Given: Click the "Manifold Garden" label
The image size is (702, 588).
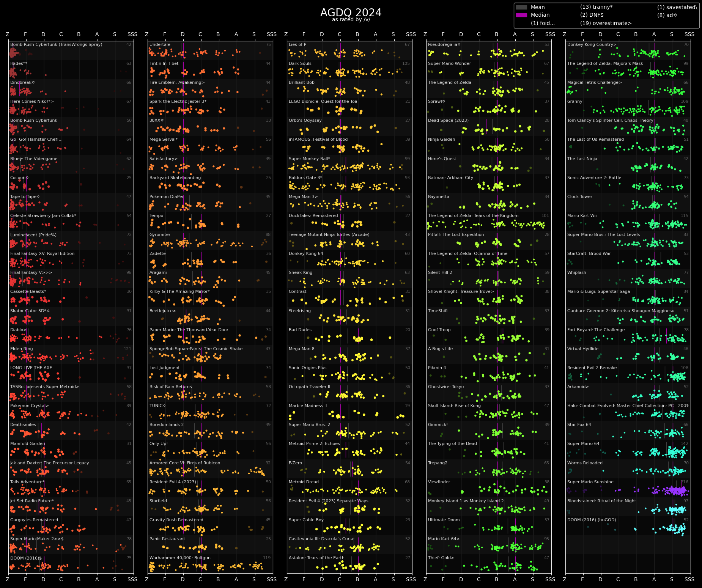Looking at the screenshot, I should pos(27,444).
